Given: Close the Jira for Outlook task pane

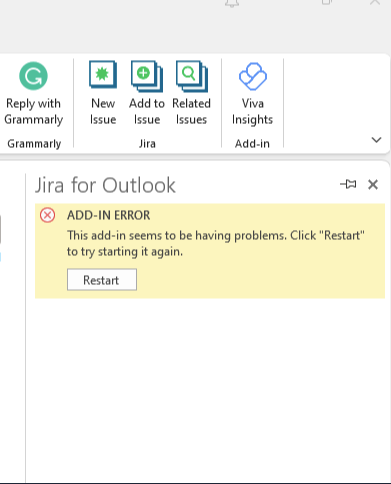Looking at the screenshot, I should tap(373, 184).
